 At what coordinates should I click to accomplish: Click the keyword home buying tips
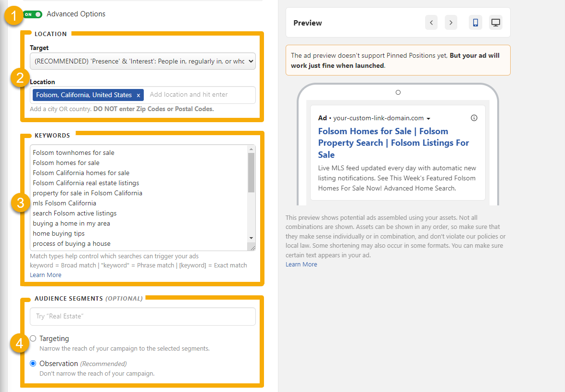[x=59, y=233]
